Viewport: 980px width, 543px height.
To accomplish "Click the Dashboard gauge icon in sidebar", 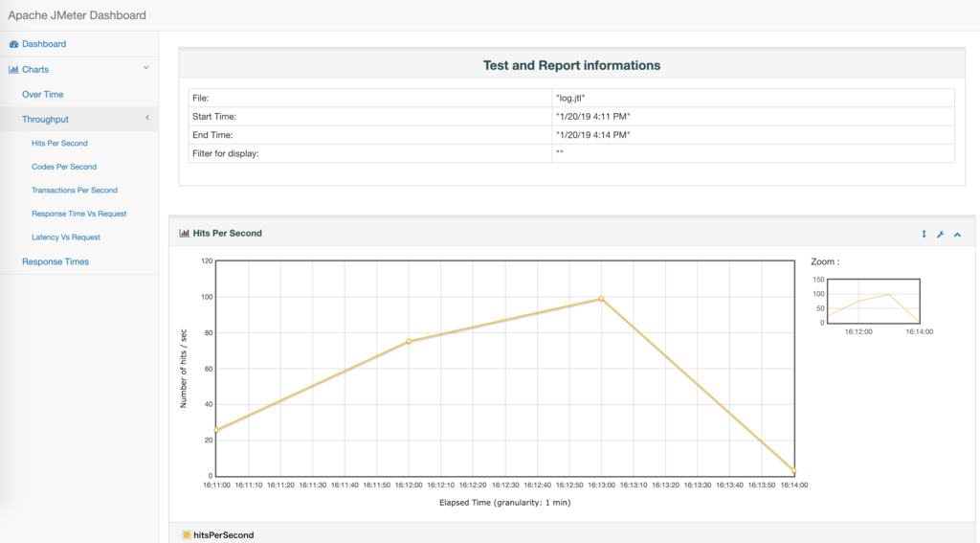I will 13,44.
